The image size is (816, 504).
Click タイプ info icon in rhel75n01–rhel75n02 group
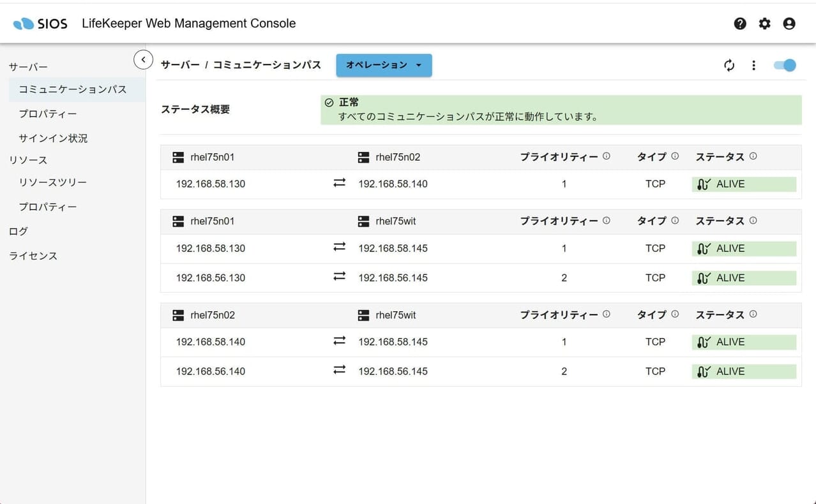(675, 156)
